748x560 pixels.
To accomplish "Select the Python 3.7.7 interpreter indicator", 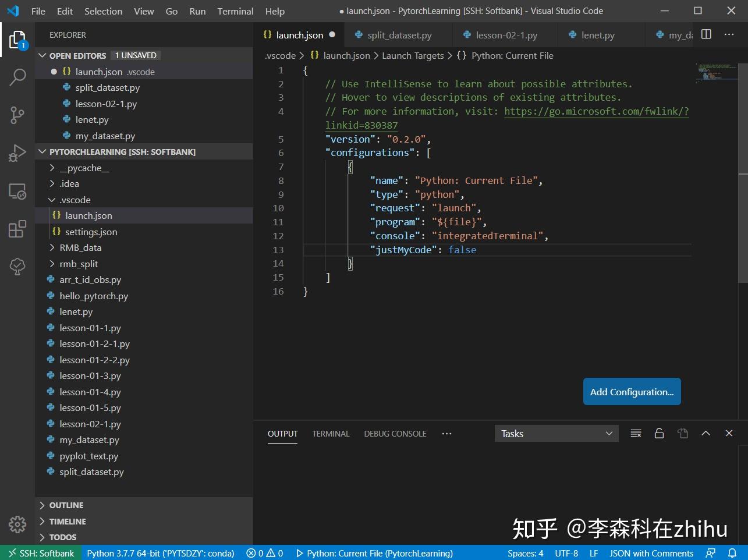I will [161, 553].
